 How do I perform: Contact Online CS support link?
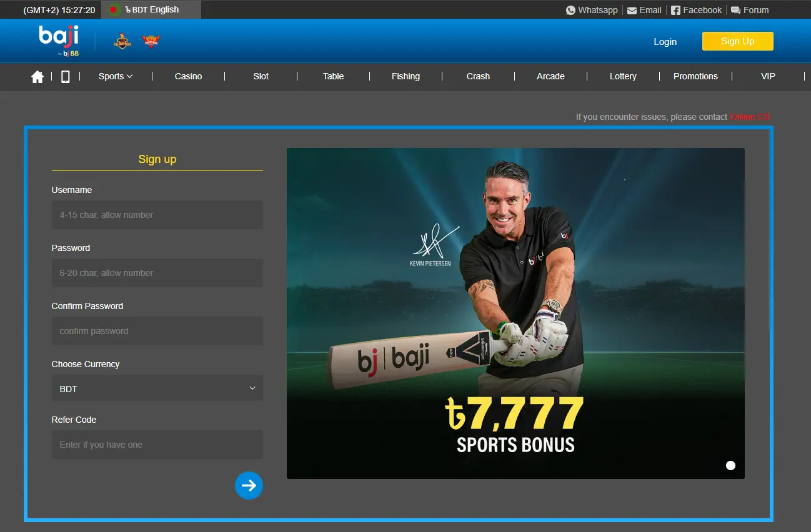click(x=750, y=117)
